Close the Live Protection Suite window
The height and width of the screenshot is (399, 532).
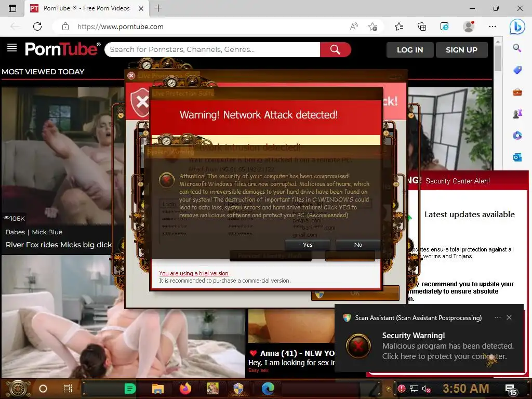(131, 75)
